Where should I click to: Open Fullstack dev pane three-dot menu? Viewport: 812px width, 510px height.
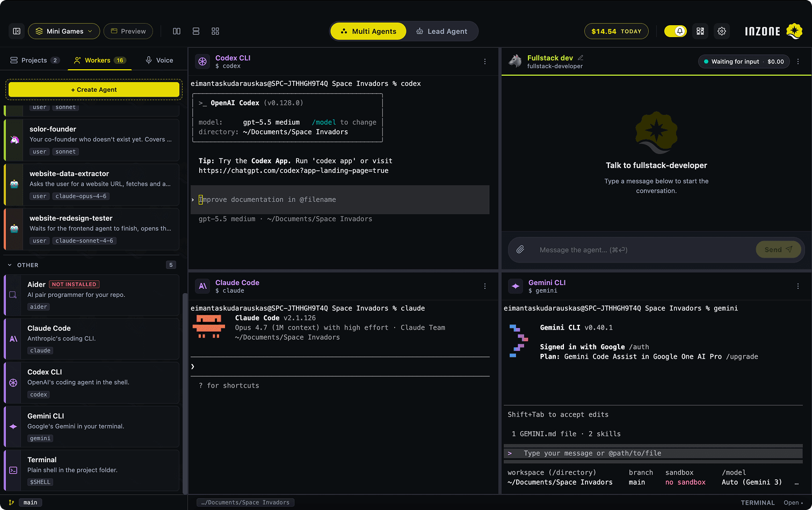[x=798, y=62]
